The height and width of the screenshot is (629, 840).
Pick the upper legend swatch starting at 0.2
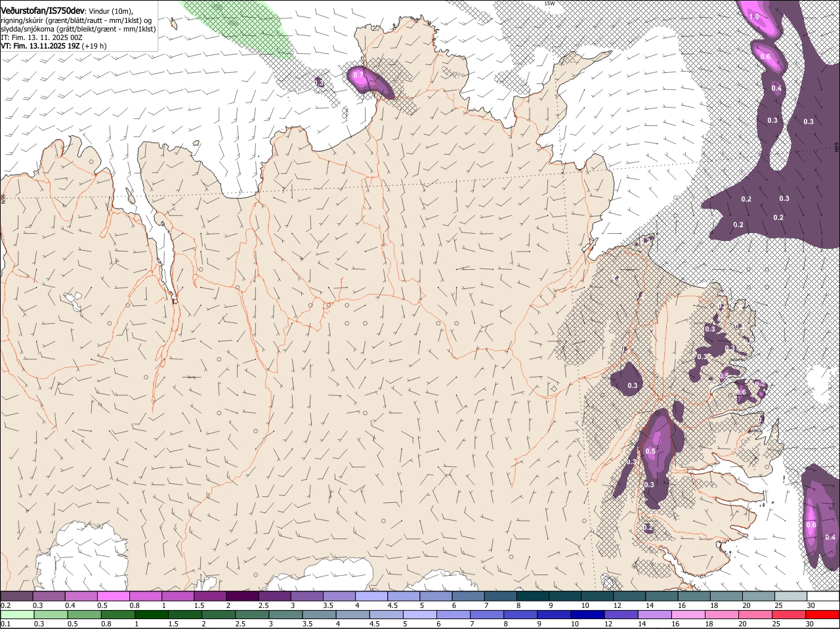pyautogui.click(x=16, y=596)
